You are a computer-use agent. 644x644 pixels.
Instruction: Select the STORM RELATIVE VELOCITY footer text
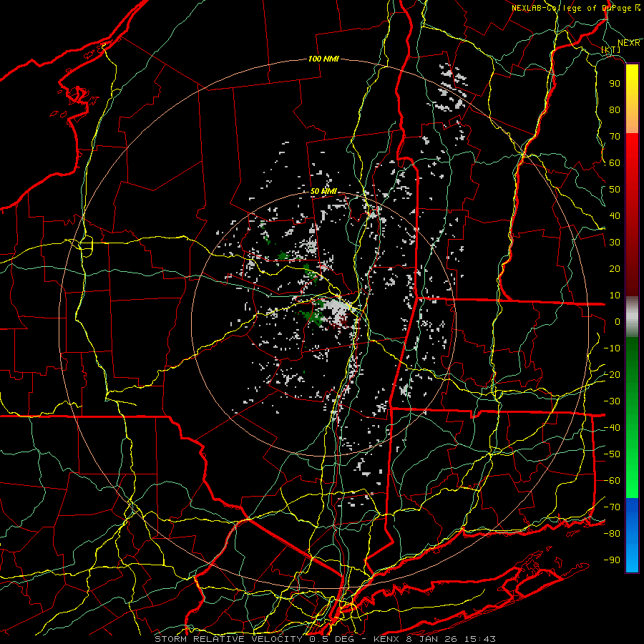coord(228,639)
